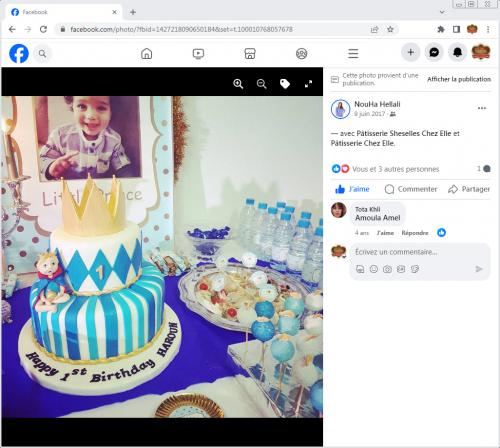Enter fullscreen photo view

(308, 84)
